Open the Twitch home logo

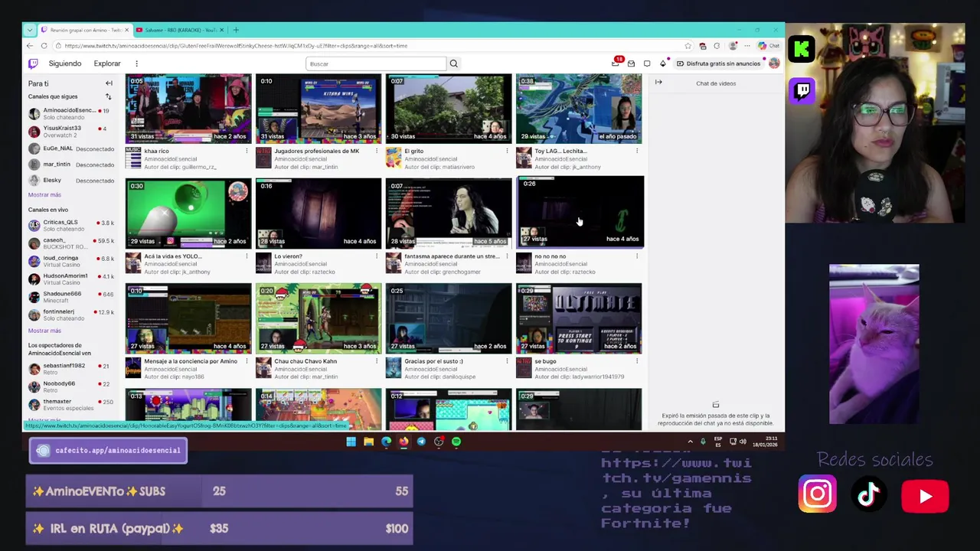33,64
